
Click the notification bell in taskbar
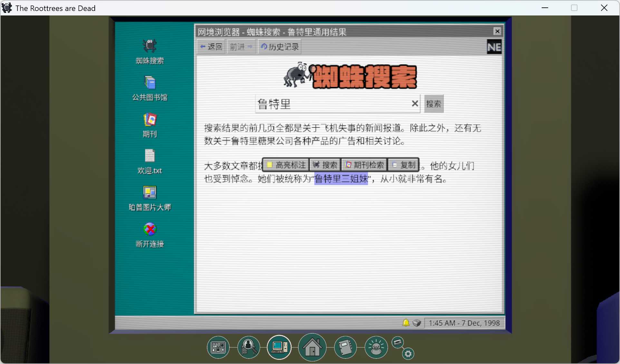point(406,323)
